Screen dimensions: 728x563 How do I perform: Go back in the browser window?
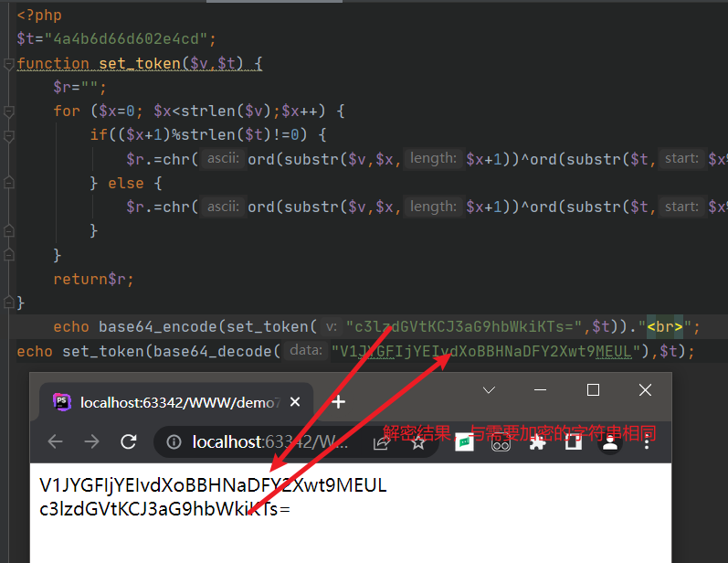point(55,441)
